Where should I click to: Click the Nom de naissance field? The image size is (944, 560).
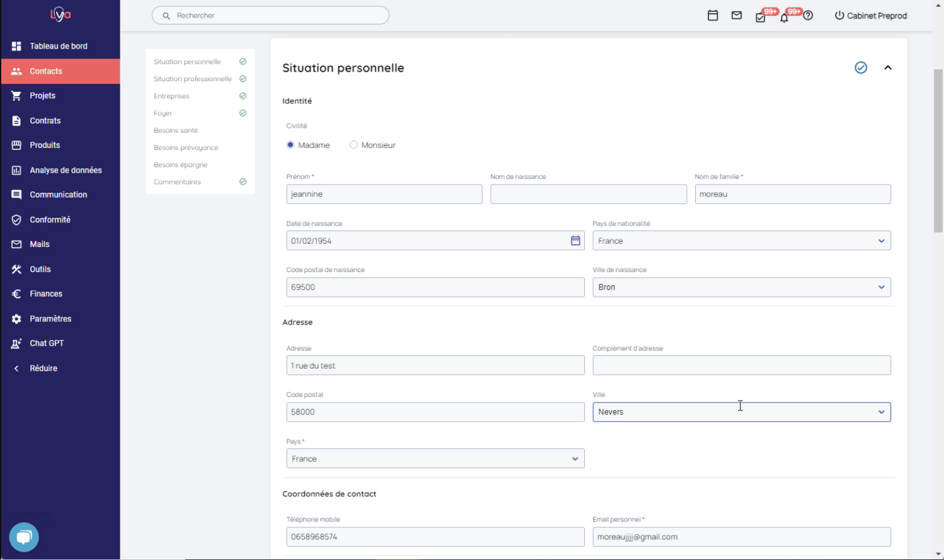tap(589, 194)
